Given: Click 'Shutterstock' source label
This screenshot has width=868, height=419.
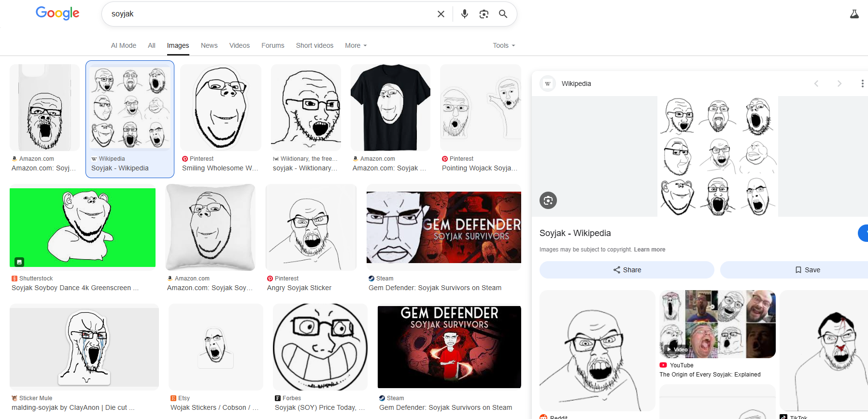Looking at the screenshot, I should pos(36,279).
